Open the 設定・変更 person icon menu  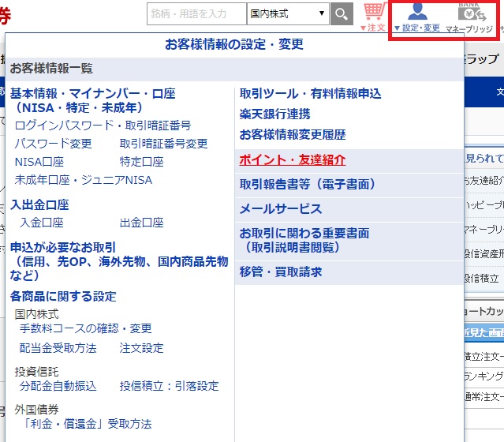pos(417,17)
